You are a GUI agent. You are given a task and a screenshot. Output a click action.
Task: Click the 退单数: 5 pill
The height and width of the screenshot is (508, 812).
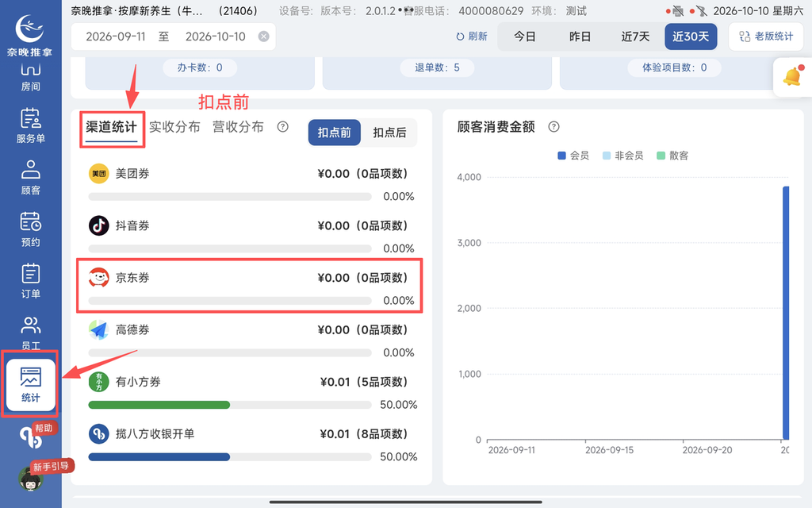pyautogui.click(x=437, y=67)
